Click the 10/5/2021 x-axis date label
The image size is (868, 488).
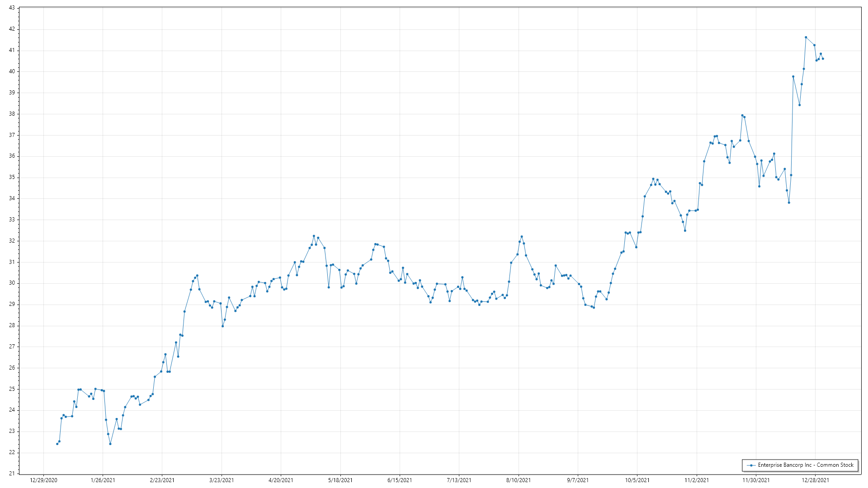[637, 480]
